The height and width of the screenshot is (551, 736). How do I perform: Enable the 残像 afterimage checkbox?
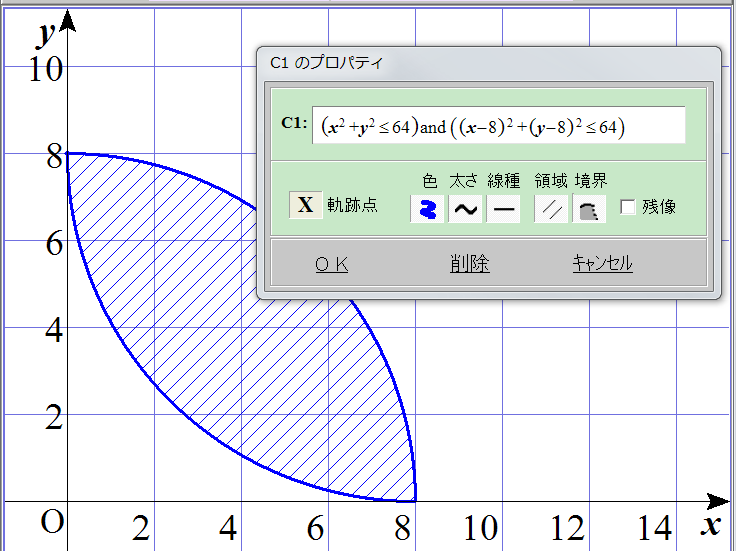(x=628, y=207)
